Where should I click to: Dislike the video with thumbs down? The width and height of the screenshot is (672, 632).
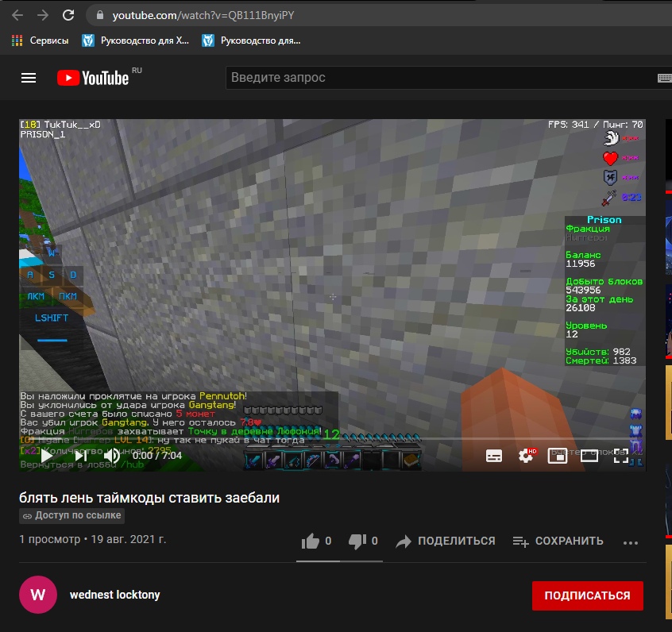357,541
